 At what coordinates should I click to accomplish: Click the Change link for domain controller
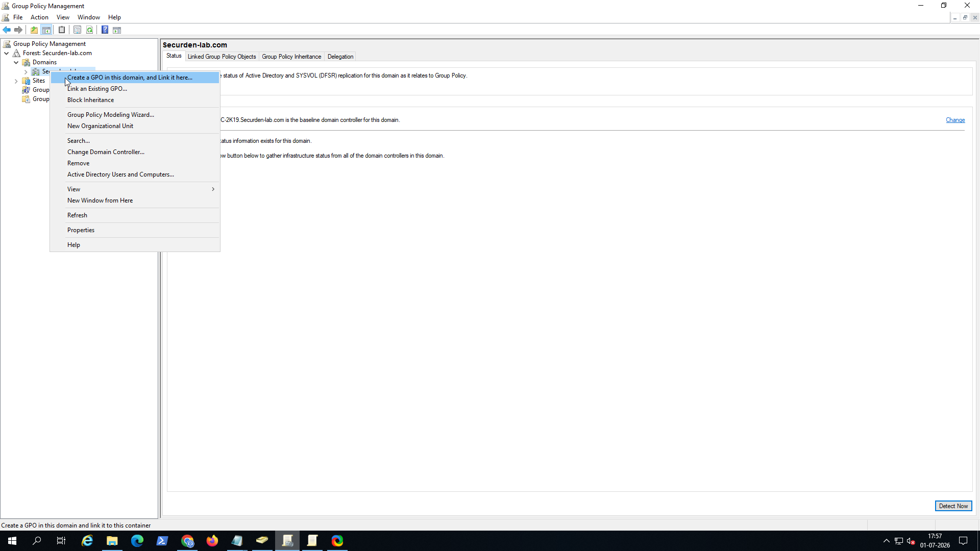(955, 120)
